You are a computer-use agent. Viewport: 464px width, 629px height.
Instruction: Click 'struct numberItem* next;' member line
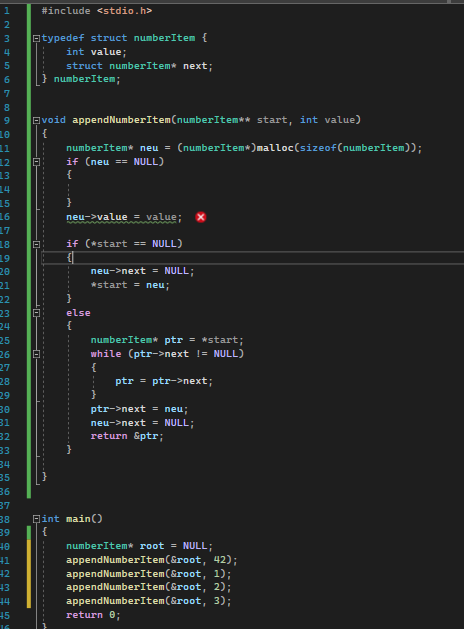(139, 66)
